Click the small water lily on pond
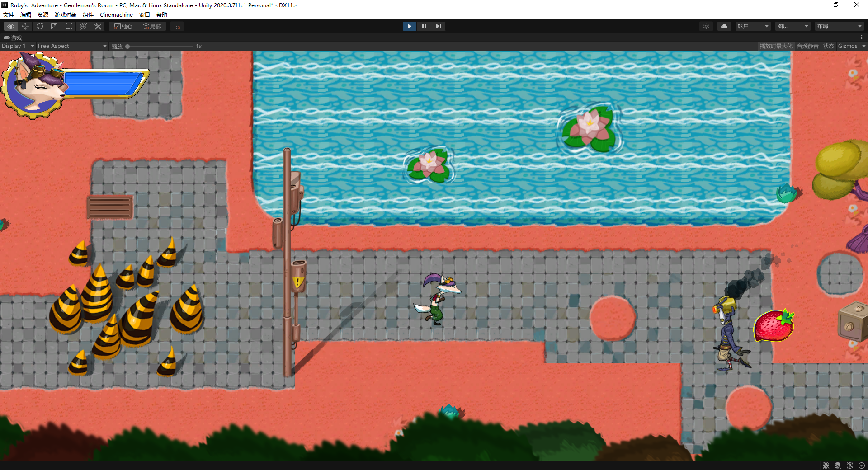This screenshot has height=470, width=868. (x=429, y=164)
